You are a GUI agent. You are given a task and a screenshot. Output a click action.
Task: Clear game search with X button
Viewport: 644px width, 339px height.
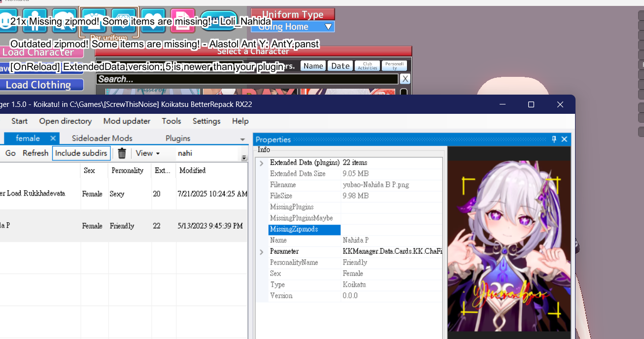[x=405, y=79]
